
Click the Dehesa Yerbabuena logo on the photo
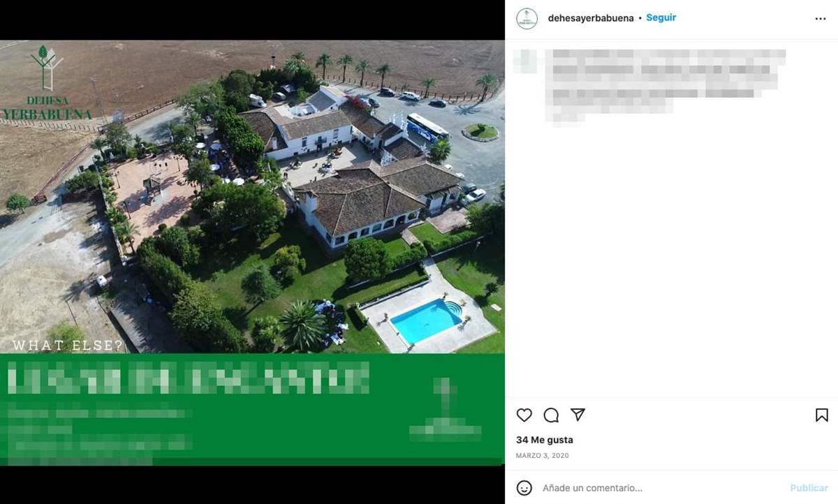[47, 83]
